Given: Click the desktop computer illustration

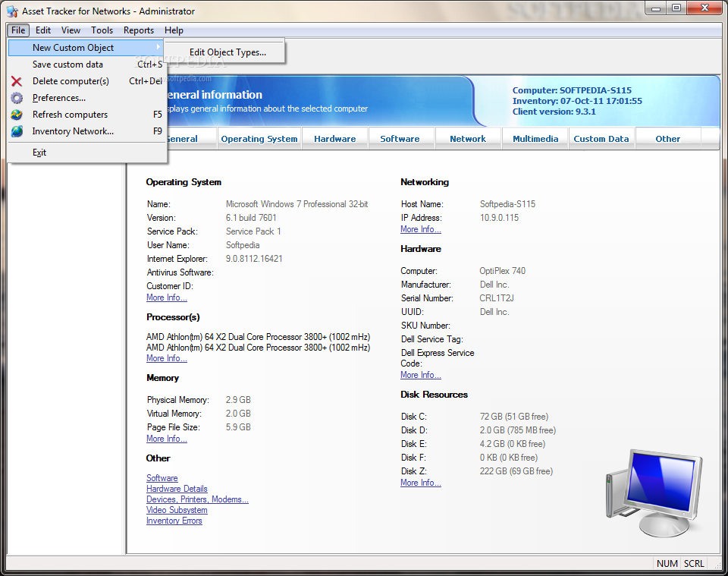Looking at the screenshot, I should 654,493.
